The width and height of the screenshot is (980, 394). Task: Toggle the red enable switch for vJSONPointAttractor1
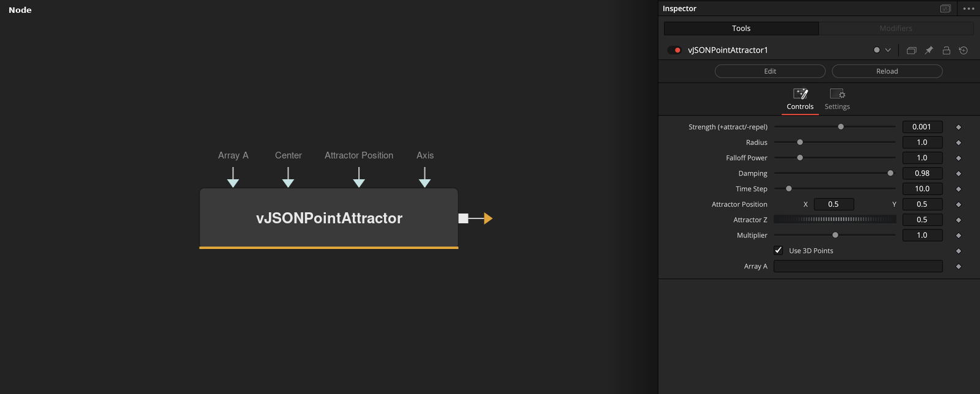(674, 50)
